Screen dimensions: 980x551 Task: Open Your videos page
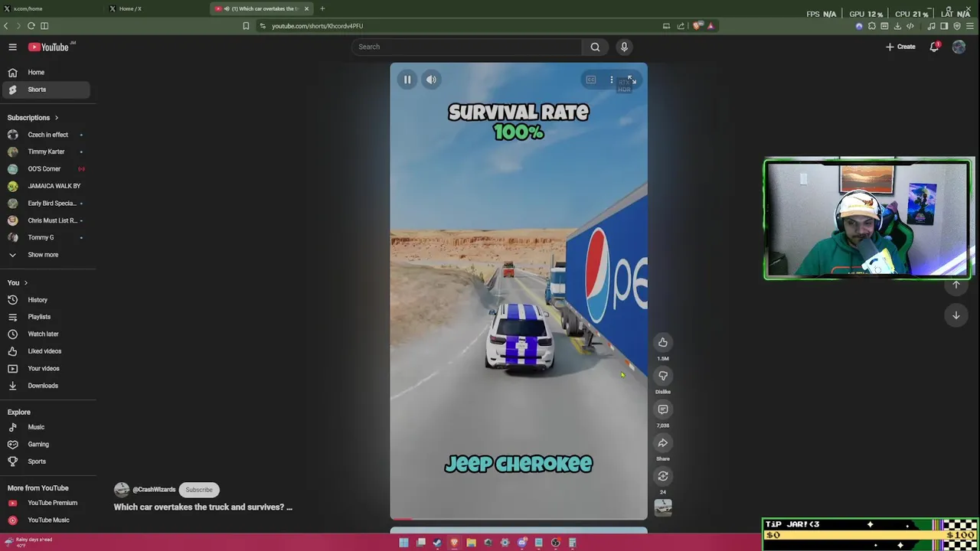pos(45,368)
